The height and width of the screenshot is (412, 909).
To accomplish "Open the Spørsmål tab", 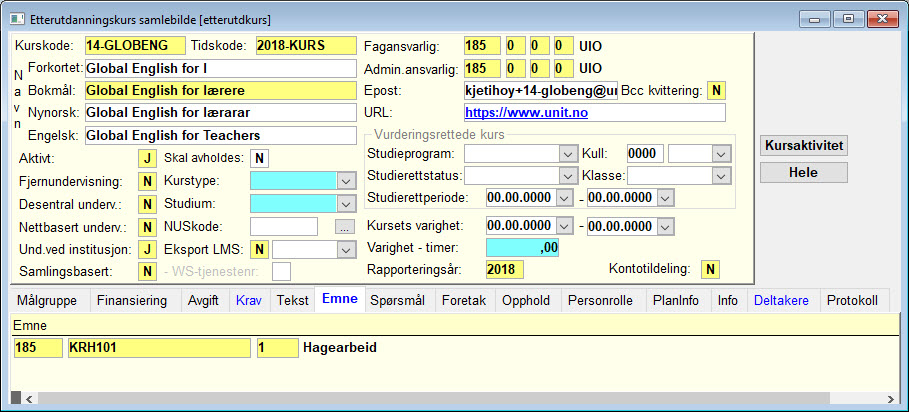I will tap(398, 301).
